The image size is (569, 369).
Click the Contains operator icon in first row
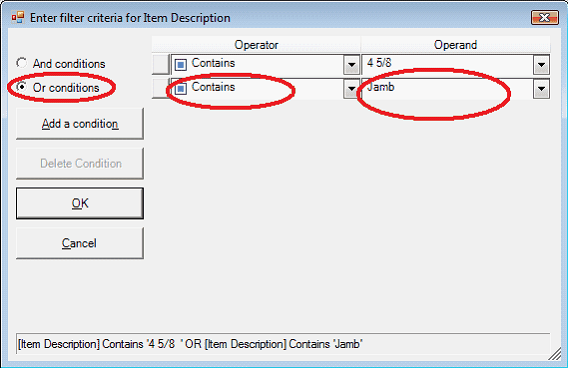[x=181, y=65]
